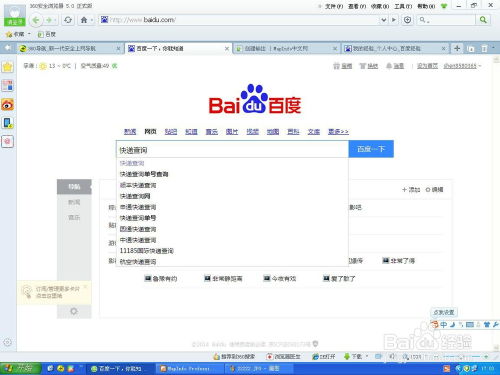Click the 下载 button in status bar

pyautogui.click(x=353, y=356)
